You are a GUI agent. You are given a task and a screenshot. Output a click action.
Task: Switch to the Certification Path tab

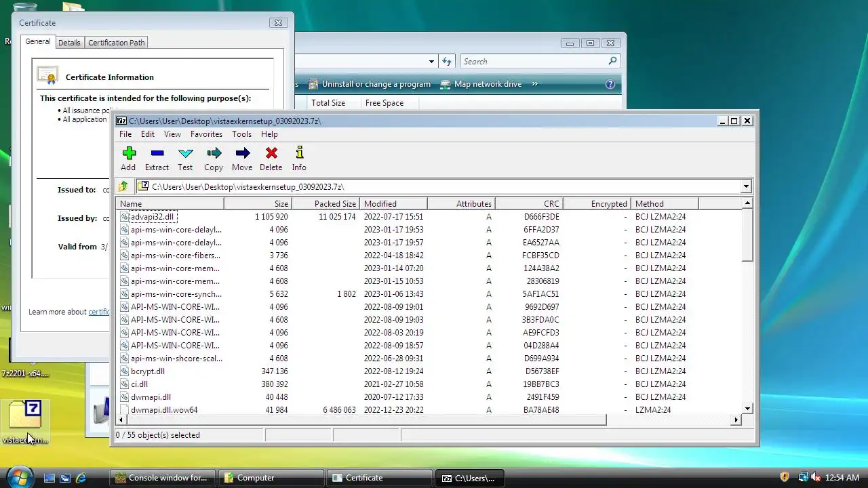click(117, 42)
